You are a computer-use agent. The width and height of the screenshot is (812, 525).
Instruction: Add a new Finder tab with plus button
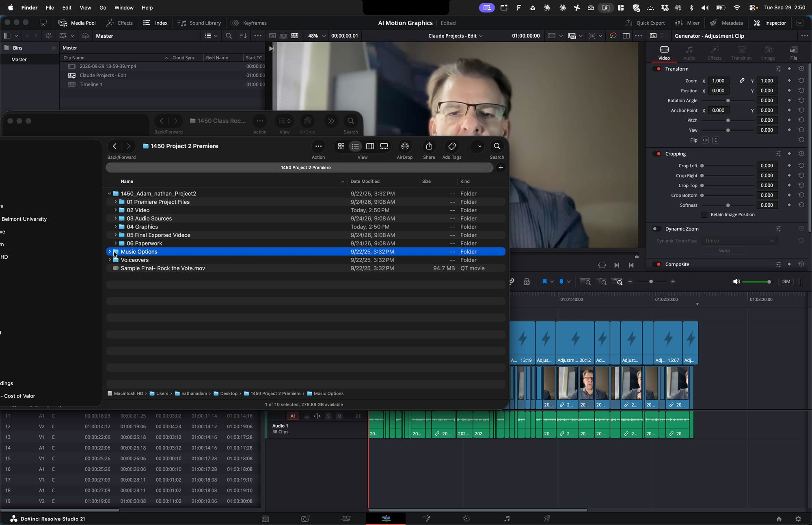click(x=501, y=167)
